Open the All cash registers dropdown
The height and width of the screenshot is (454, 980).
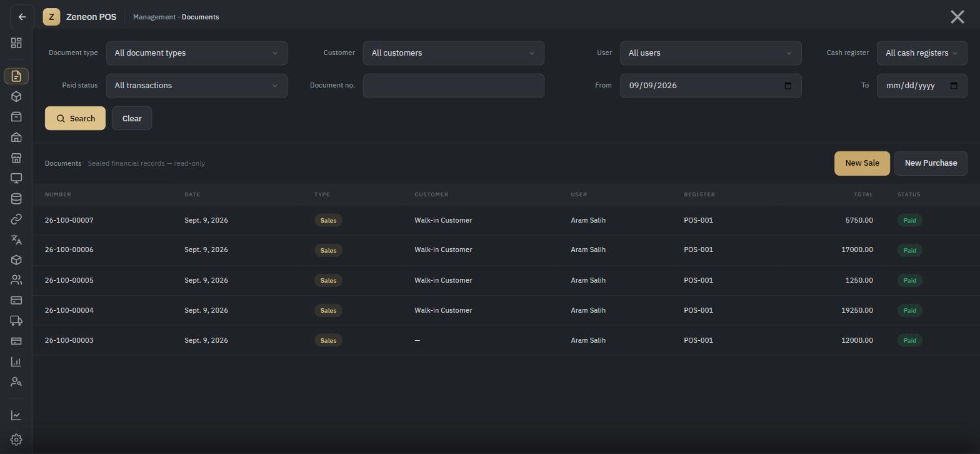(x=922, y=53)
